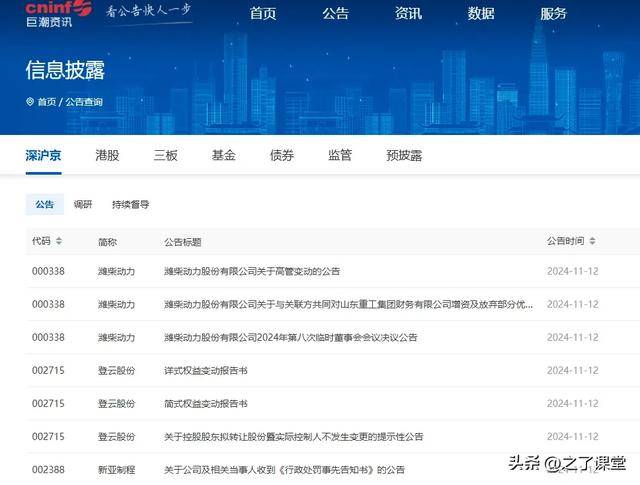Image resolution: width=640 pixels, height=485 pixels.
Task: Click 潍柴动力 name in 董事会会议决议 row
Action: tap(116, 337)
